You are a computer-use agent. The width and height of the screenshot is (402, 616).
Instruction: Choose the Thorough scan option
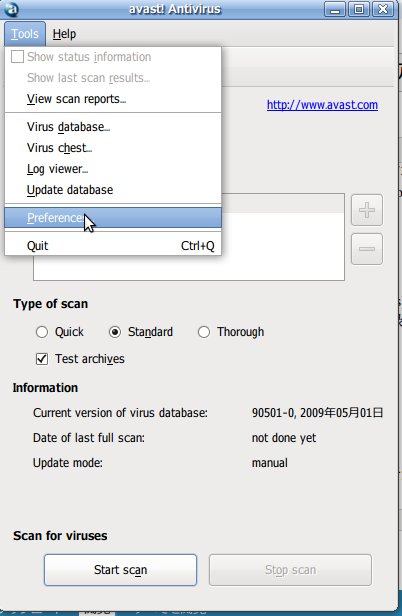click(x=204, y=332)
